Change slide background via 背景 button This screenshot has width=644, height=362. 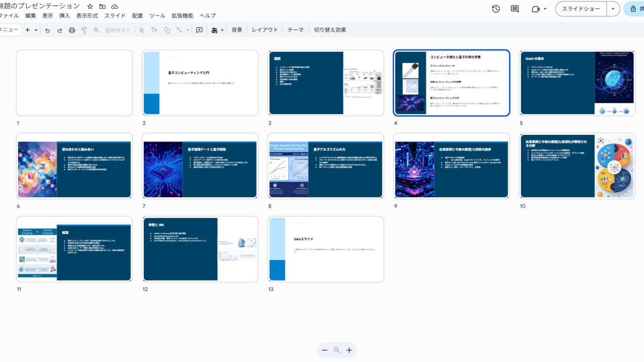(236, 30)
